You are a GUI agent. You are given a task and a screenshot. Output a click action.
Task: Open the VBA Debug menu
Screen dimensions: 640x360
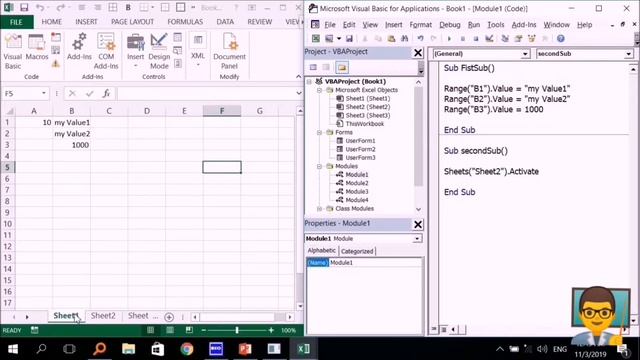(x=449, y=25)
